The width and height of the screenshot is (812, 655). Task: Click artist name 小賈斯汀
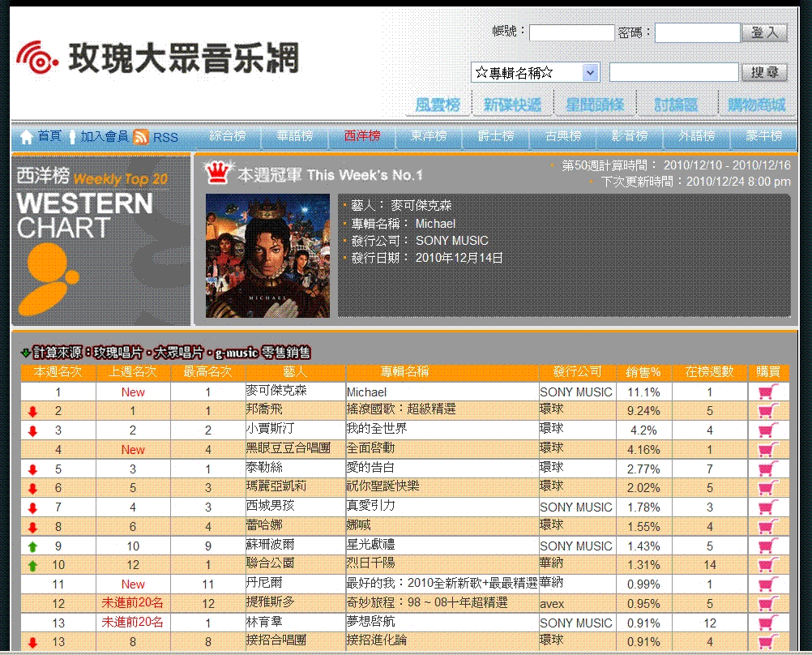271,429
